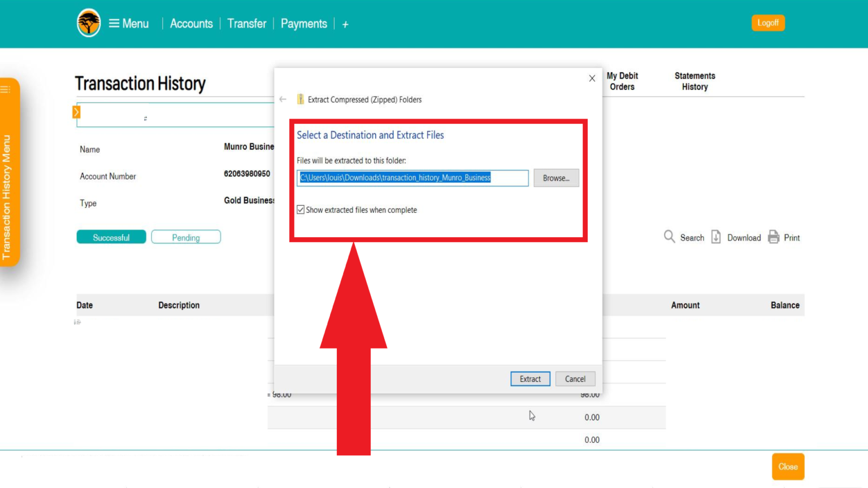The height and width of the screenshot is (488, 868).
Task: Click the list icon atop the orange sidebar
Action: (6, 89)
